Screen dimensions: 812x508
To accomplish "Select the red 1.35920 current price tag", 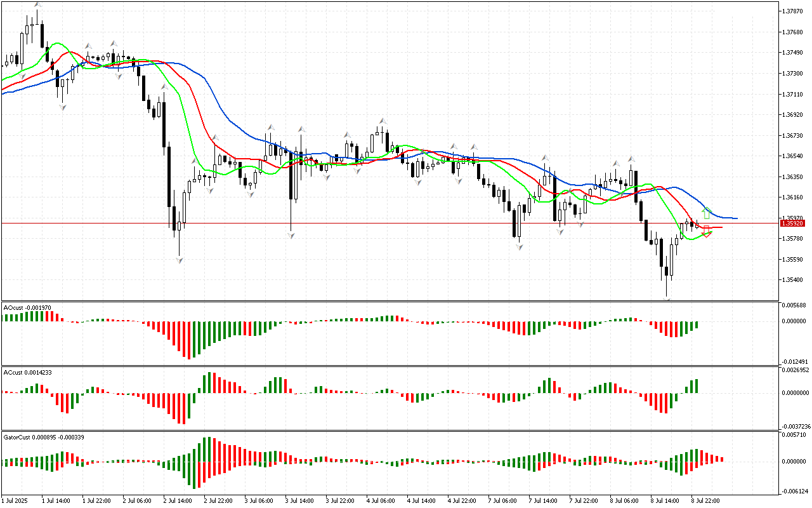I will point(793,224).
